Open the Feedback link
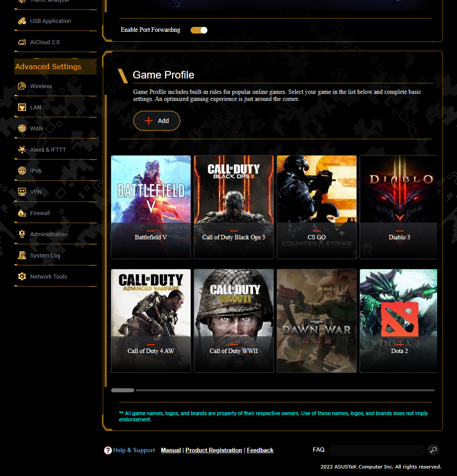Image resolution: width=457 pixels, height=476 pixels. (260, 450)
